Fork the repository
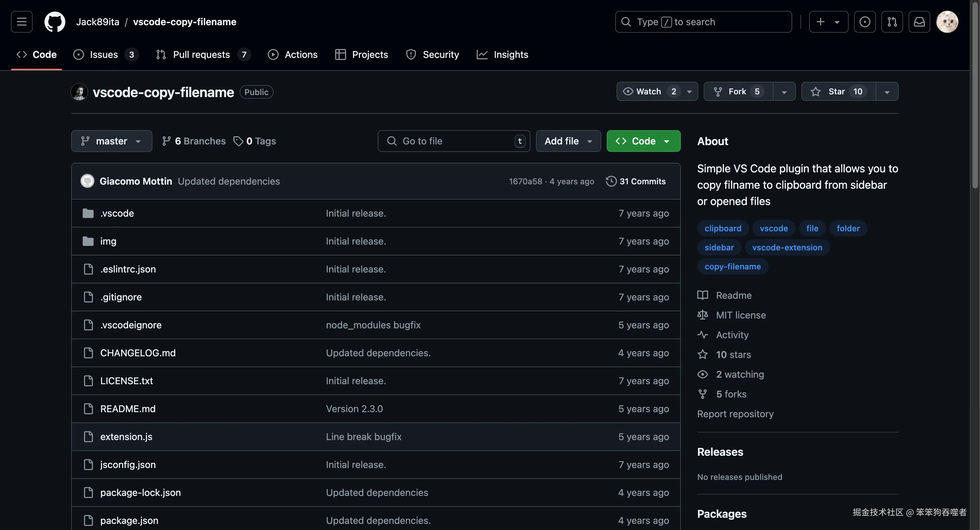This screenshot has width=980, height=530. pos(737,91)
